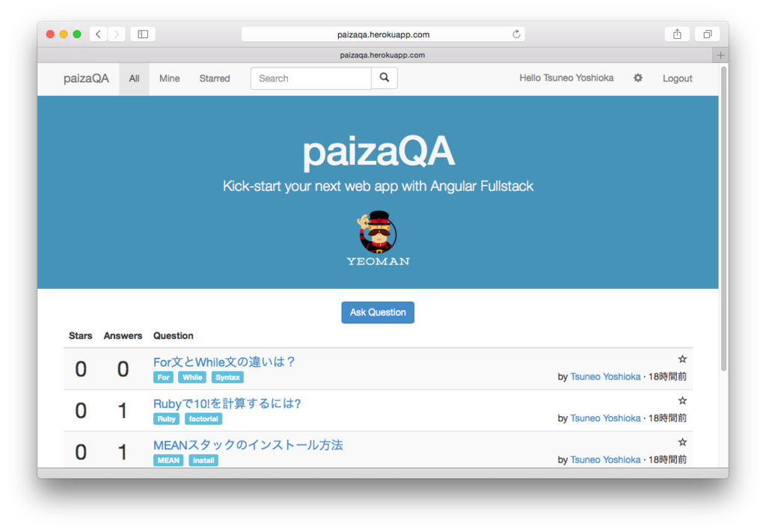Toggle the Safari sidebar button
Screen dimensions: 766x532
coord(143,34)
